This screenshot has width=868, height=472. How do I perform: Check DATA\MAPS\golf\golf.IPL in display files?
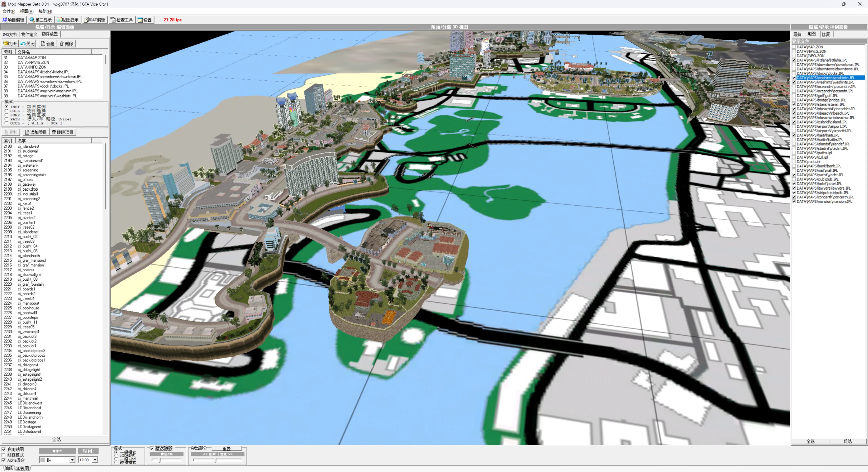(x=794, y=96)
